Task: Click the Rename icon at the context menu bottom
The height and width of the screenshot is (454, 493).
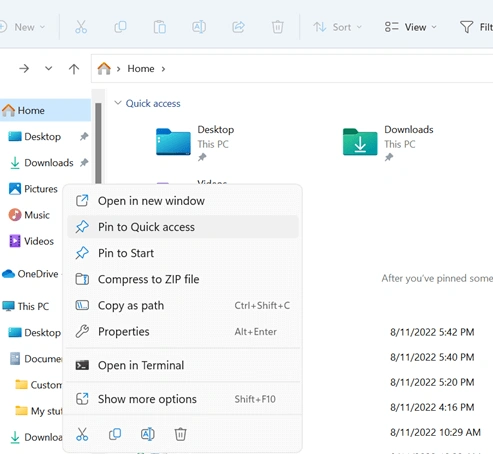Action: (x=148, y=434)
